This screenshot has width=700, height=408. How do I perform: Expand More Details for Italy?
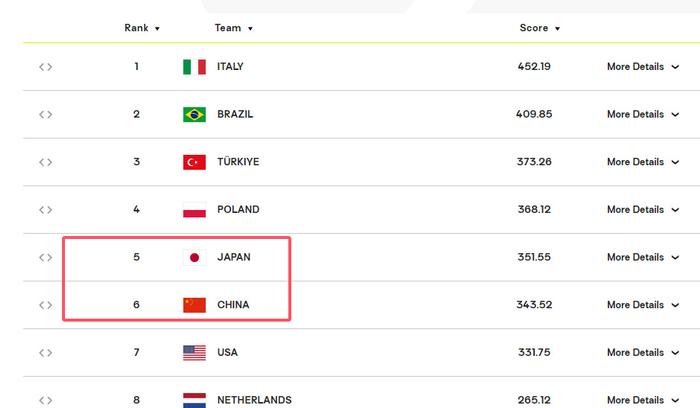pos(643,67)
